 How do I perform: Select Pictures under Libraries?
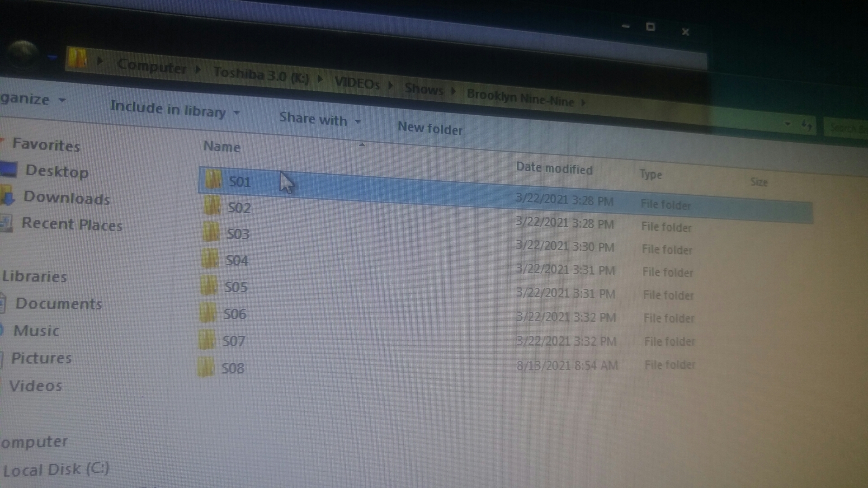point(41,358)
